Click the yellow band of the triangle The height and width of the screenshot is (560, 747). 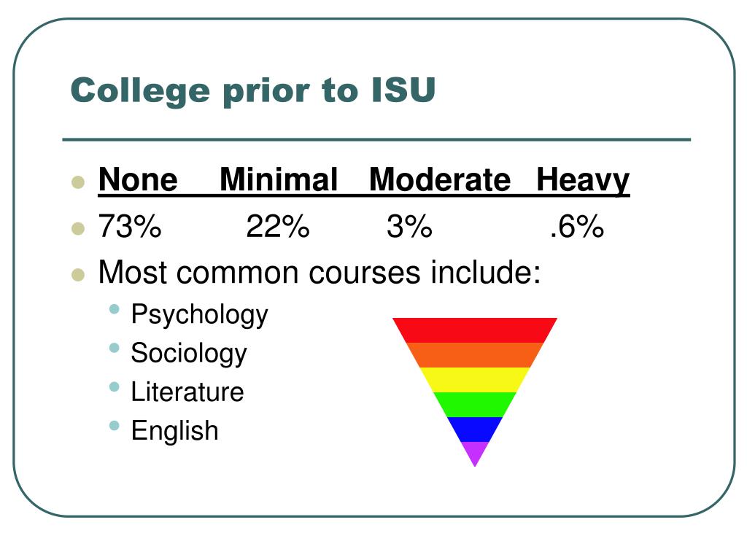coord(474,380)
